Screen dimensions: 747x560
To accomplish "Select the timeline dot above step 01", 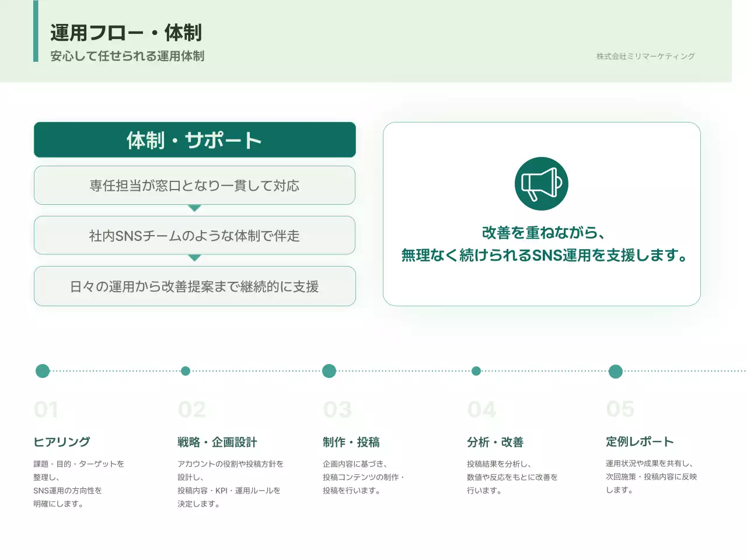I will (42, 370).
